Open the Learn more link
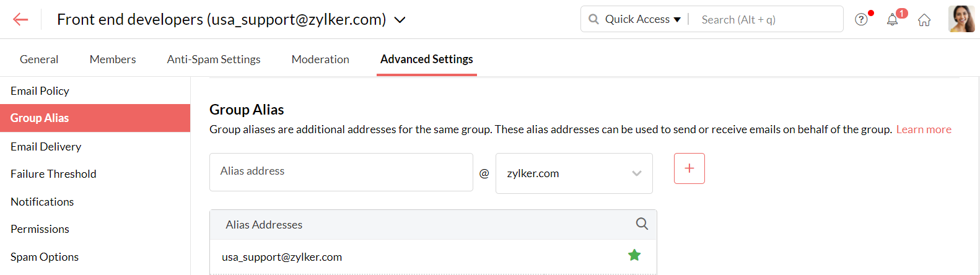980x275 pixels. (x=923, y=129)
